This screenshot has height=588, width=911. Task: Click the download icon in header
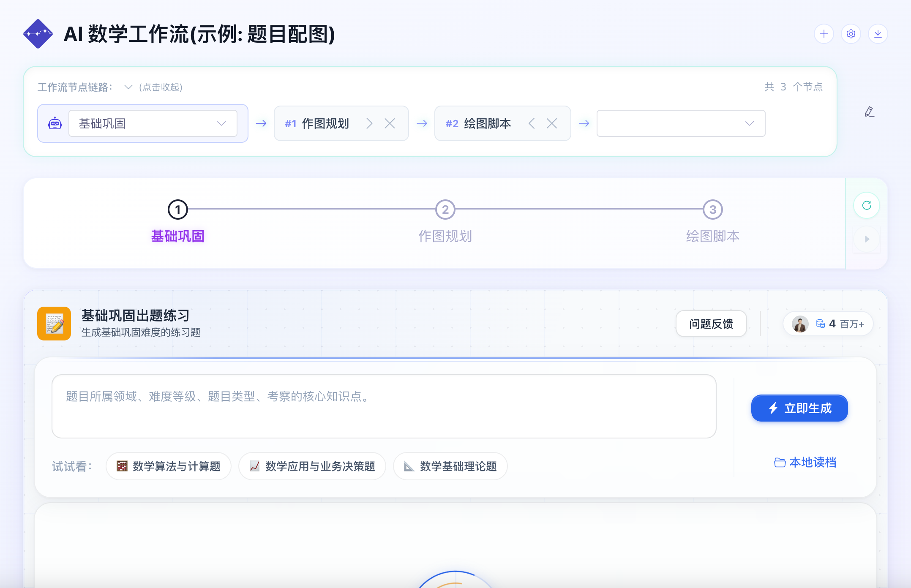[878, 34]
